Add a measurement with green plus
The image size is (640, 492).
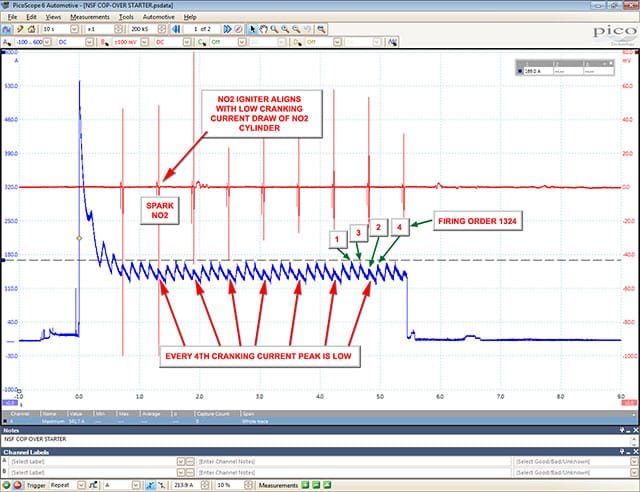(x=305, y=485)
